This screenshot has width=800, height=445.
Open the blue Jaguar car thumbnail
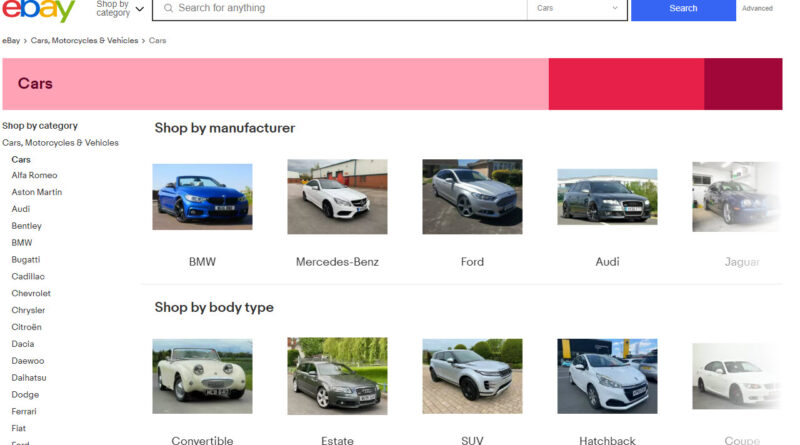[x=737, y=196]
